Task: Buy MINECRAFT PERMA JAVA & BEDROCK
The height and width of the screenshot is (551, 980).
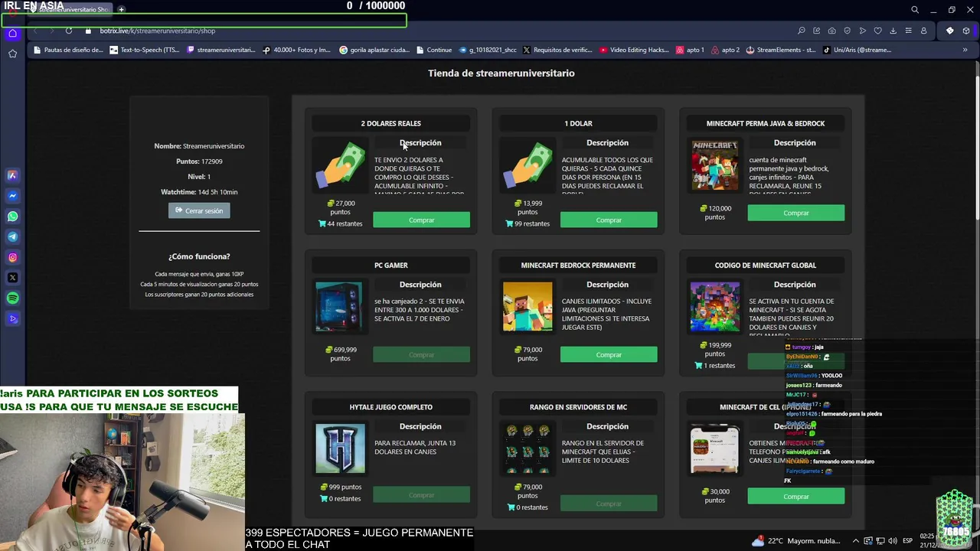Action: [x=795, y=213]
